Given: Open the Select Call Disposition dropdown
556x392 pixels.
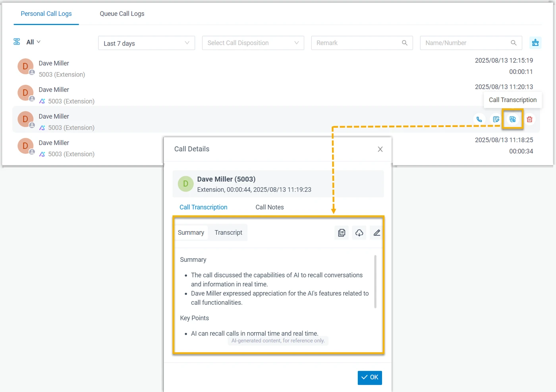Looking at the screenshot, I should tap(253, 43).
